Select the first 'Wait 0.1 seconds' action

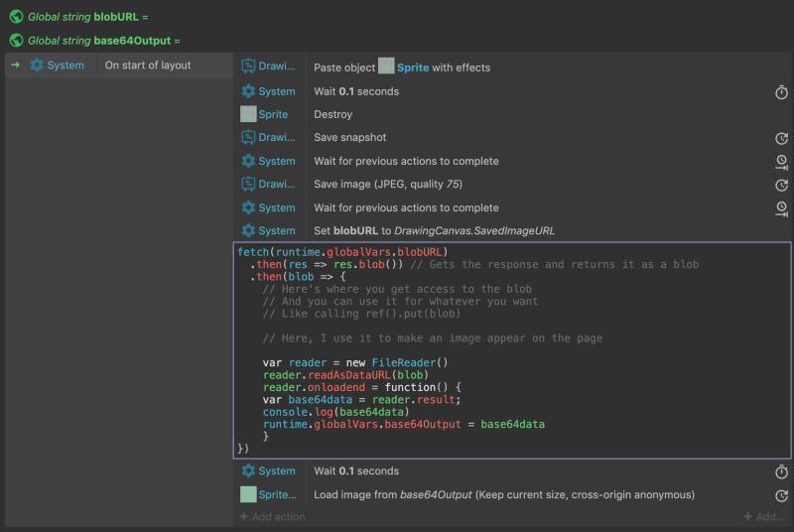tap(356, 91)
